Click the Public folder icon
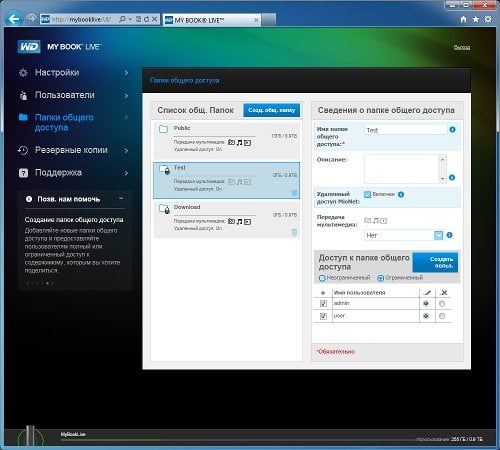500x450 pixels. click(x=163, y=129)
